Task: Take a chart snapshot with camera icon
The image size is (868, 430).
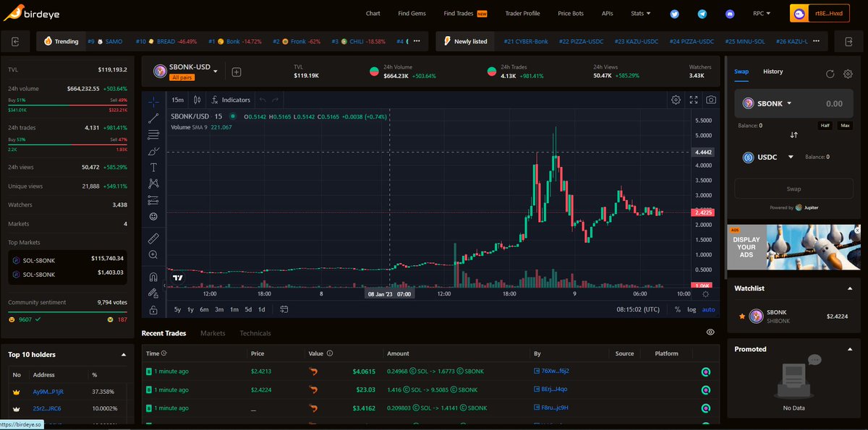Action: coord(712,100)
